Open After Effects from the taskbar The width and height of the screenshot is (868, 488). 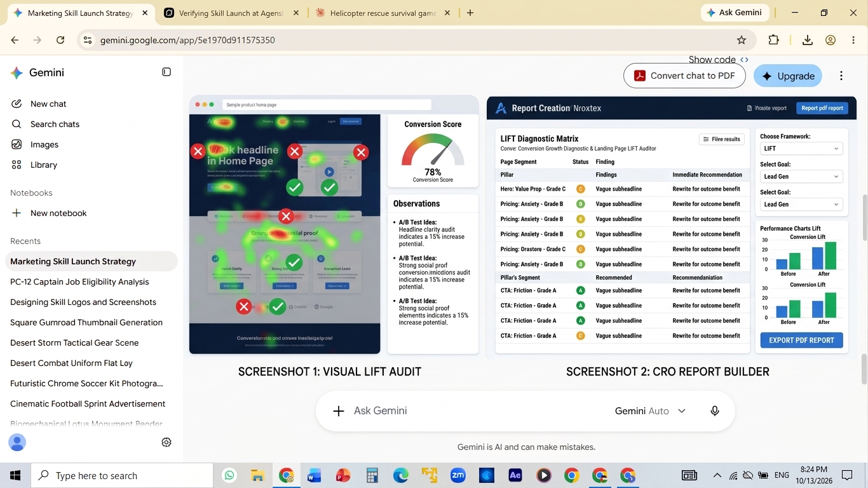point(515,475)
